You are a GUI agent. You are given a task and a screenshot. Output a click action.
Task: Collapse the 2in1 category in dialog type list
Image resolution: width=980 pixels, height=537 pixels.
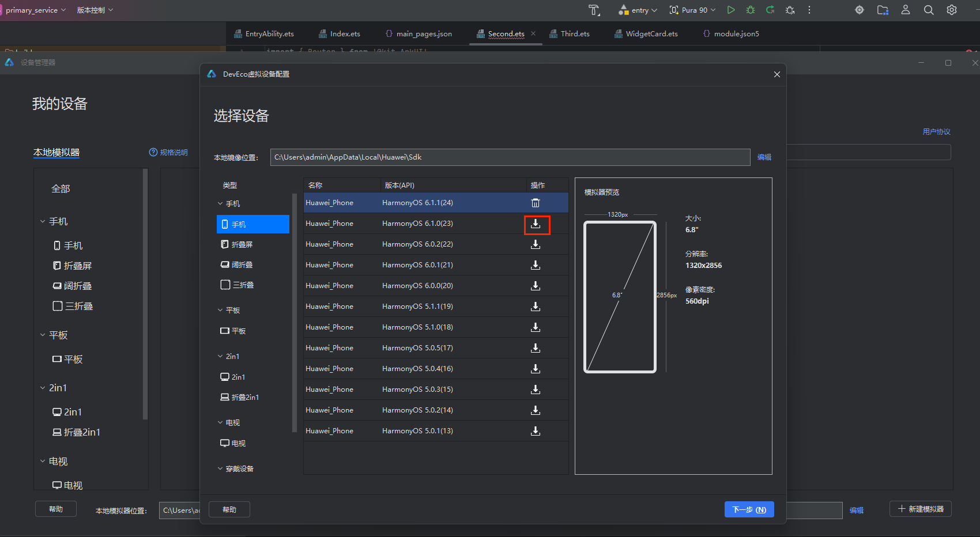coord(220,356)
